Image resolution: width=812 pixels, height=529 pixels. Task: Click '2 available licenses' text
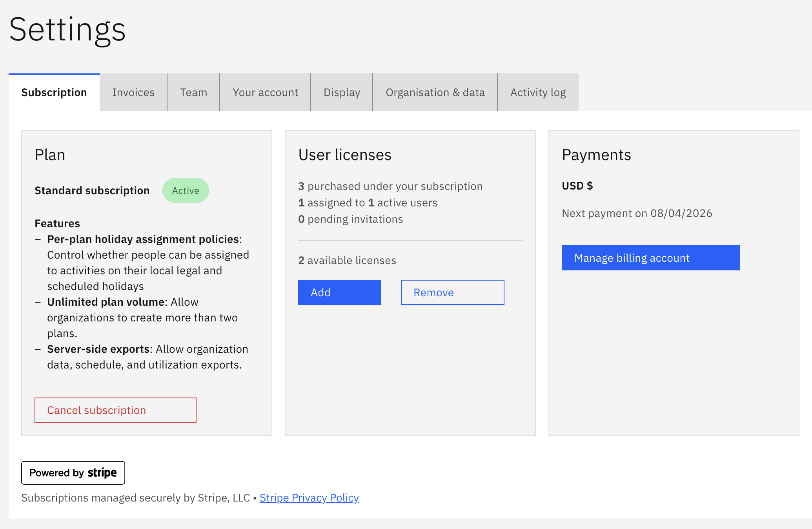[347, 260]
